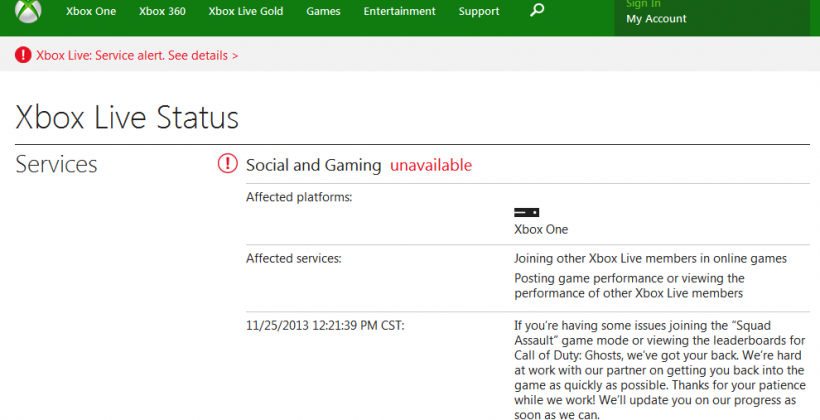Open the Xbox 360 menu
This screenshot has height=420, width=820.
[162, 11]
